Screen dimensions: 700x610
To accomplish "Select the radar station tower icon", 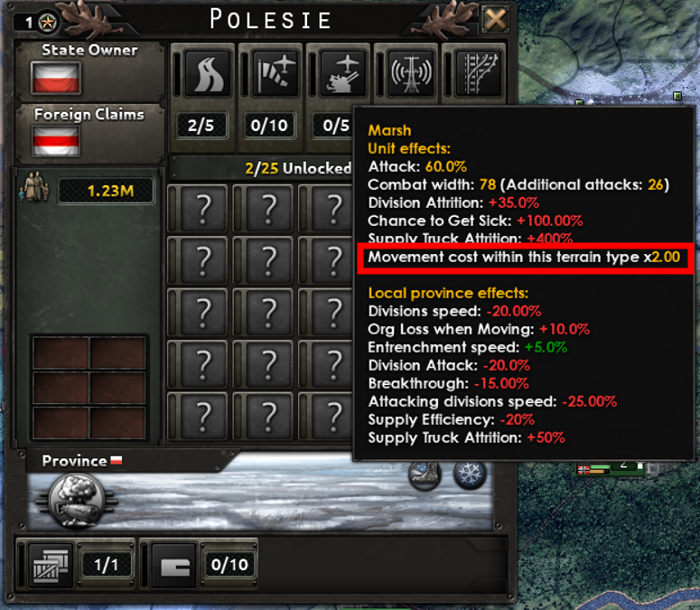I will [x=411, y=74].
